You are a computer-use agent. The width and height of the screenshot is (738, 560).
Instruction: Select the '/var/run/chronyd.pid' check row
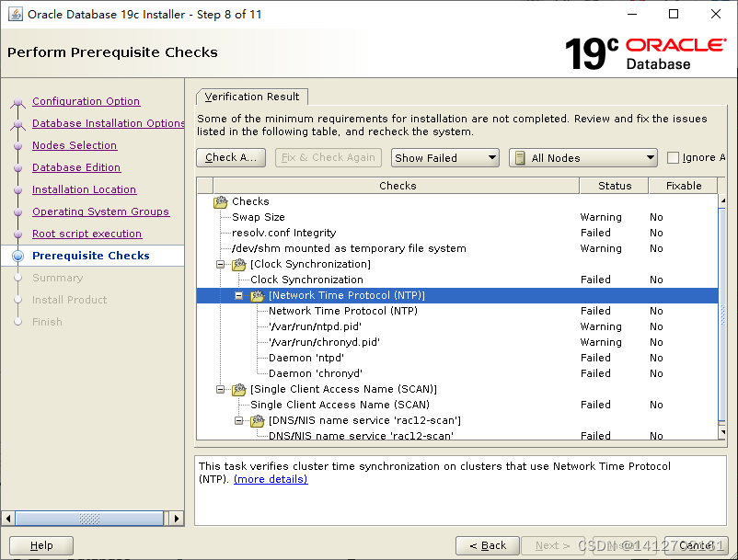tap(457, 342)
